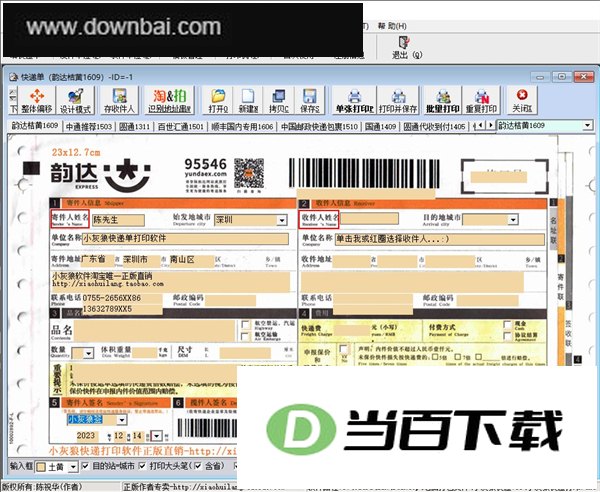
Task: Click the 退出 (exit) door icon
Action: click(406, 47)
